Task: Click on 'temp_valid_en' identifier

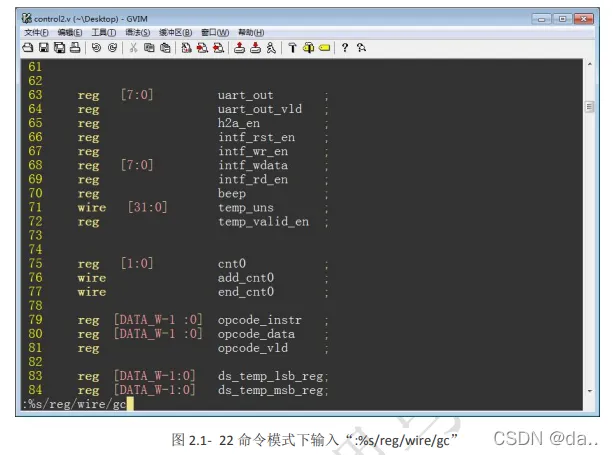Action: click(x=263, y=222)
